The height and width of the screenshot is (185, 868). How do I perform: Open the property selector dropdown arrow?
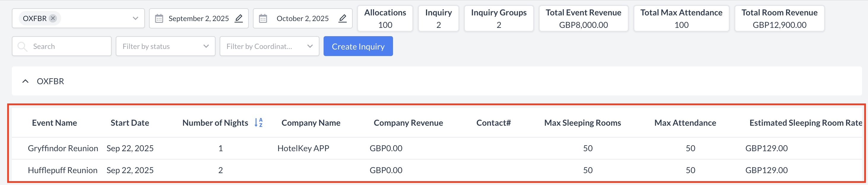pyautogui.click(x=135, y=18)
